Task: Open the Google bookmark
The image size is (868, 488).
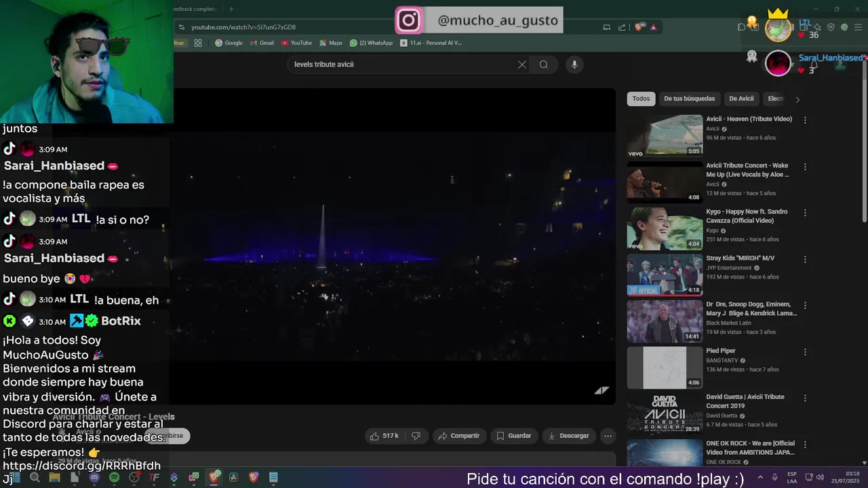Action: tap(229, 43)
